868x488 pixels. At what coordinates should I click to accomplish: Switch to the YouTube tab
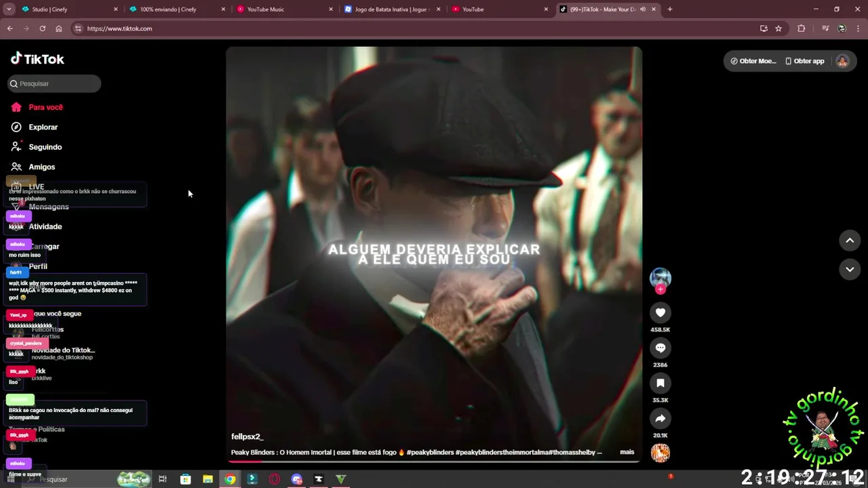500,9
